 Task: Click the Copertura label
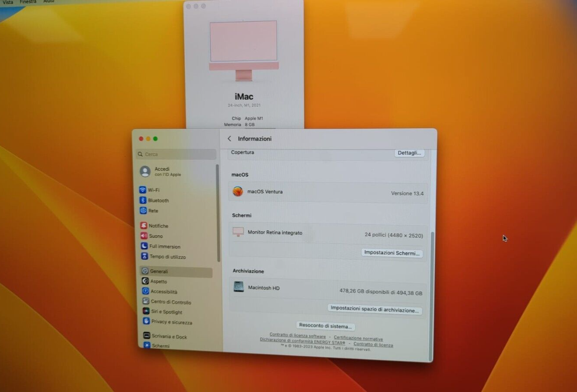coord(242,152)
